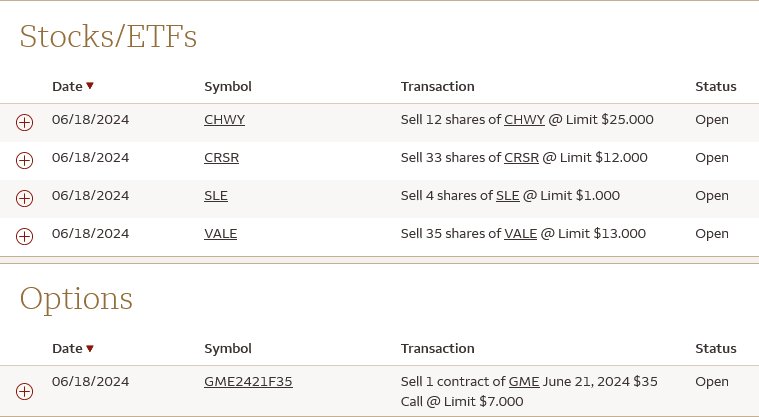Click CHWY link in transaction description
Image resolution: width=759 pixels, height=417 pixels.
point(524,120)
